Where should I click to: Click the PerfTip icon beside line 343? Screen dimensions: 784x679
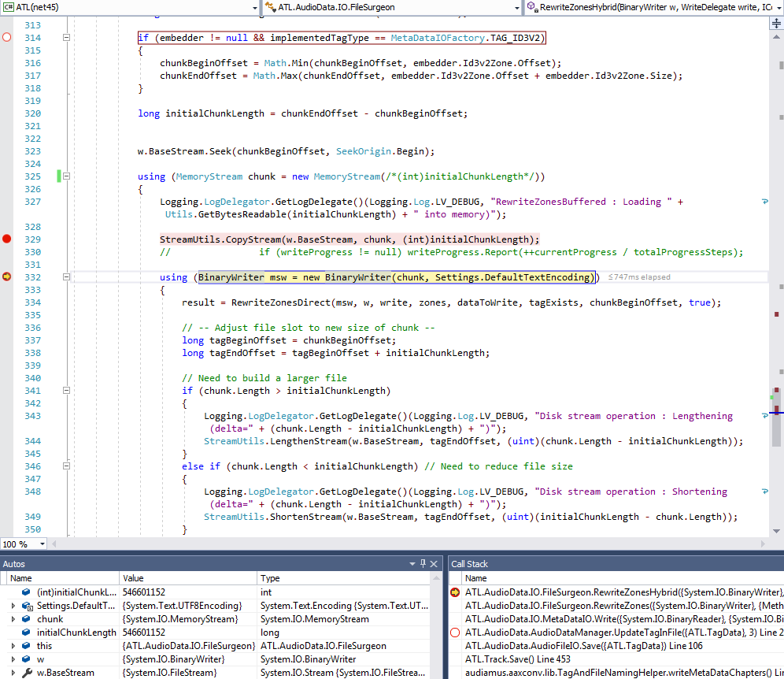(x=764, y=416)
